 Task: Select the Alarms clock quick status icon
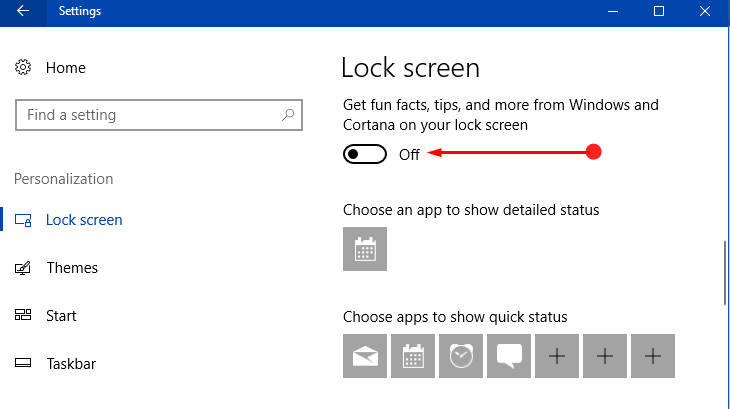(461, 356)
